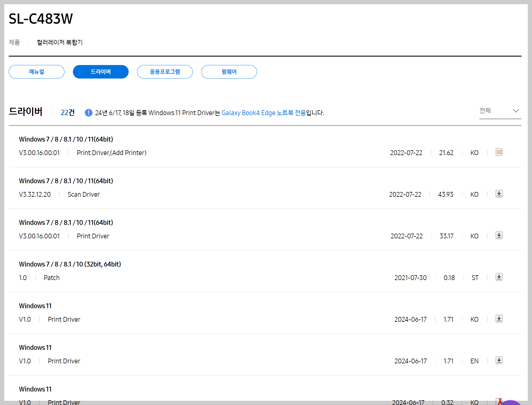Click the EN language code

click(x=474, y=361)
